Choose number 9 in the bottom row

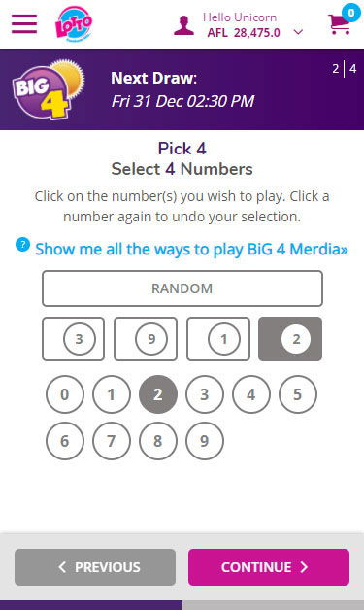point(205,441)
